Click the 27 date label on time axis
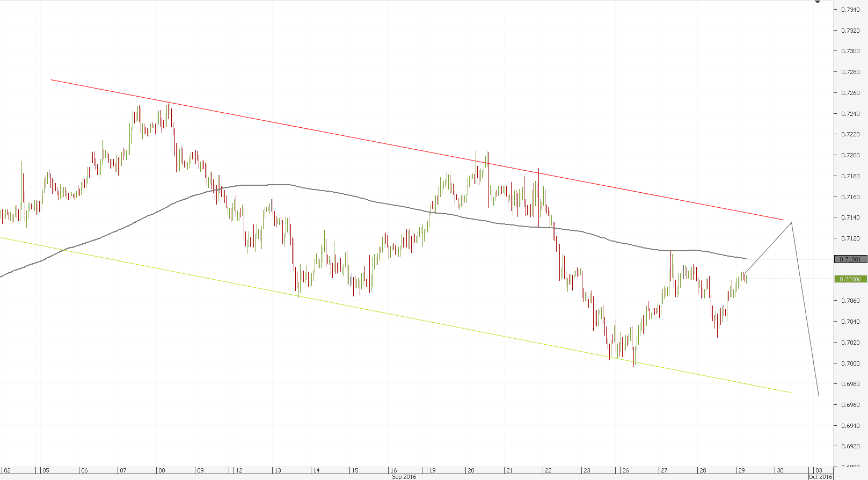This screenshot has width=868, height=480. click(664, 470)
